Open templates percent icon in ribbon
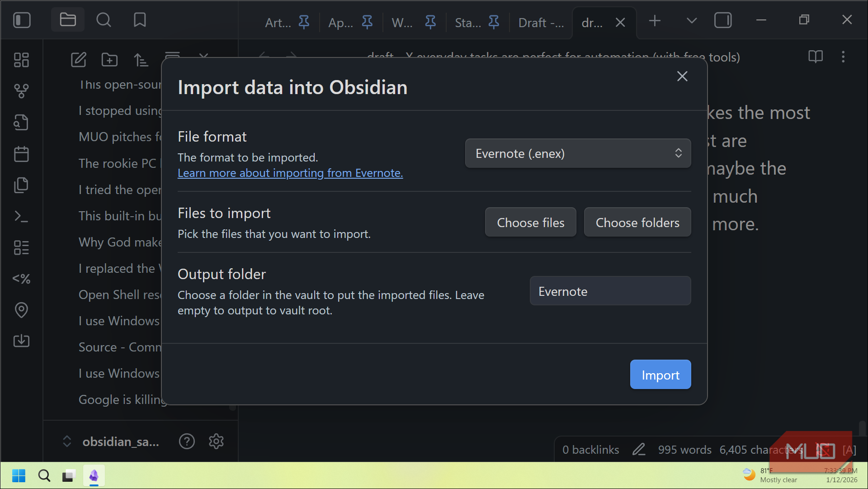The height and width of the screenshot is (489, 868). pyautogui.click(x=21, y=279)
